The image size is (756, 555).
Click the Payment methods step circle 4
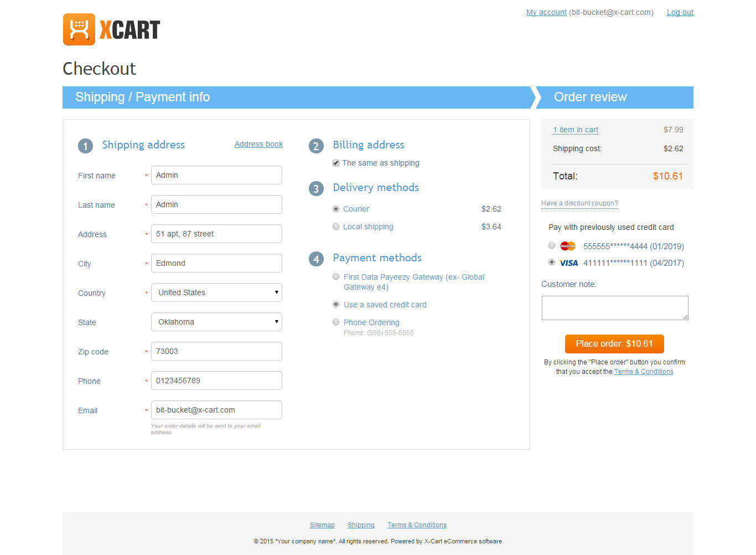(316, 259)
